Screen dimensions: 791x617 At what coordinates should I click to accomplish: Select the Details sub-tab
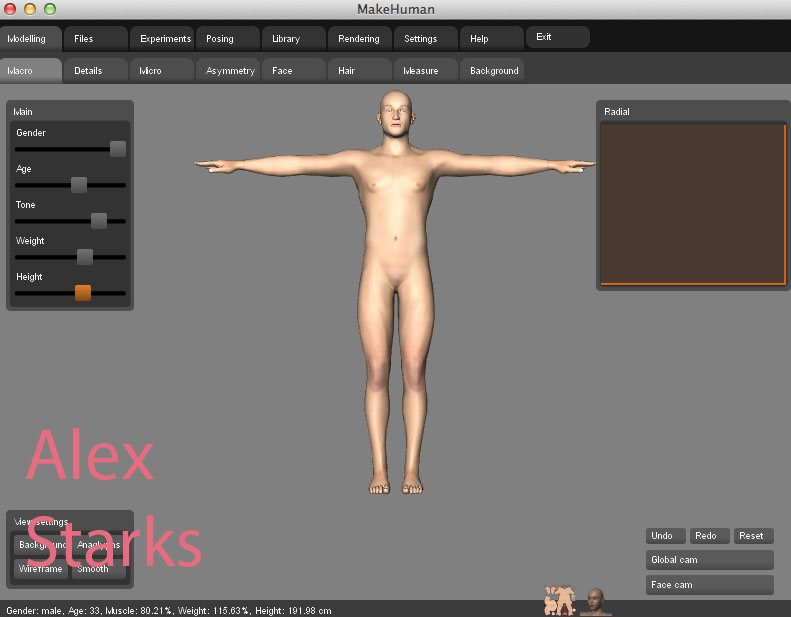tap(95, 71)
